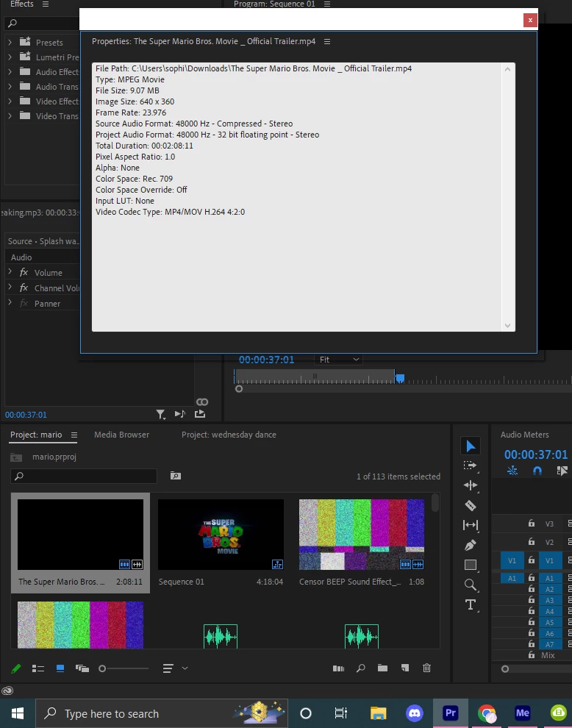
Task: Click the Creative Cloud status icon
Action: click(7, 690)
